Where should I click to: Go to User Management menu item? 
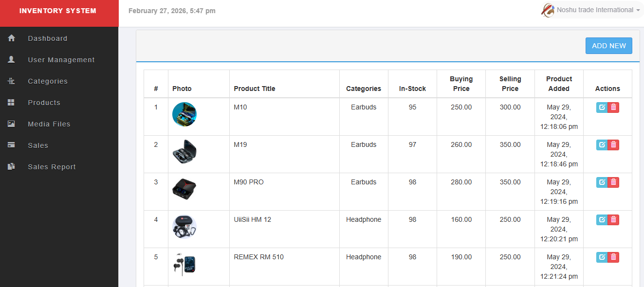pyautogui.click(x=61, y=60)
